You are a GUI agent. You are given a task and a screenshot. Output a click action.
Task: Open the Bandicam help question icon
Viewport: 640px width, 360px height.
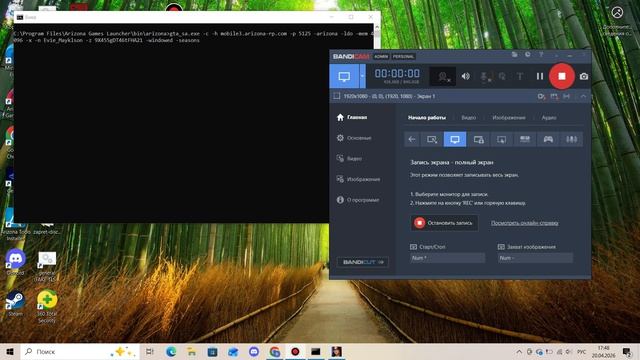pos(541,55)
